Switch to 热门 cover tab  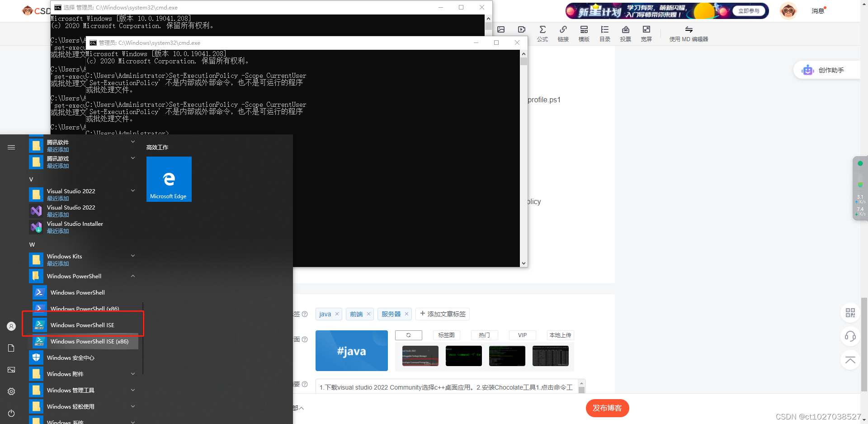point(484,335)
